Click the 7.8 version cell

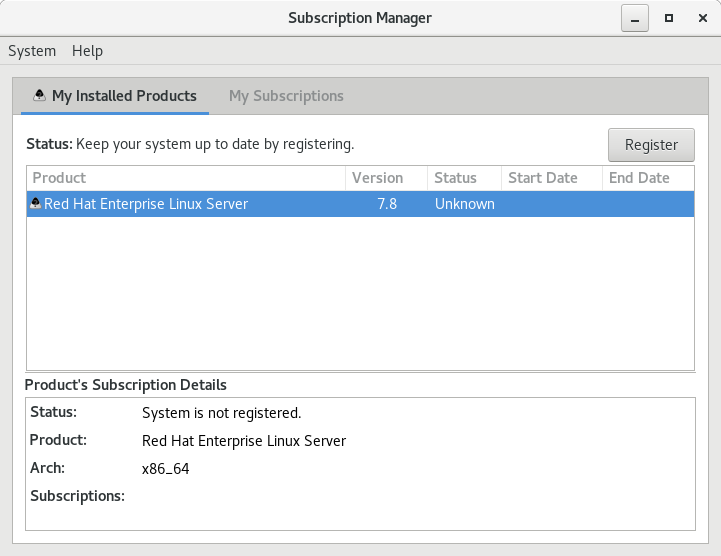(x=387, y=204)
